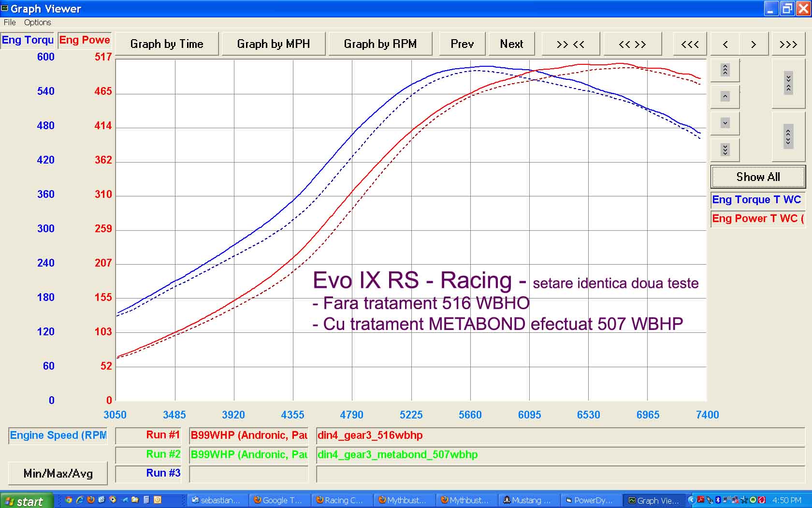Switch to Graph by RPM
The width and height of the screenshot is (812, 508).
point(380,44)
